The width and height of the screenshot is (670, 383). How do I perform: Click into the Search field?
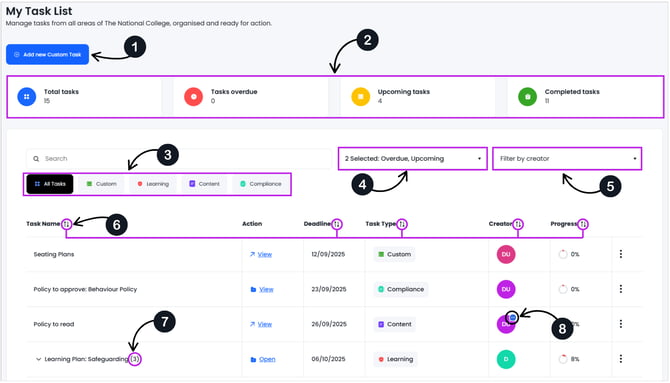click(179, 159)
